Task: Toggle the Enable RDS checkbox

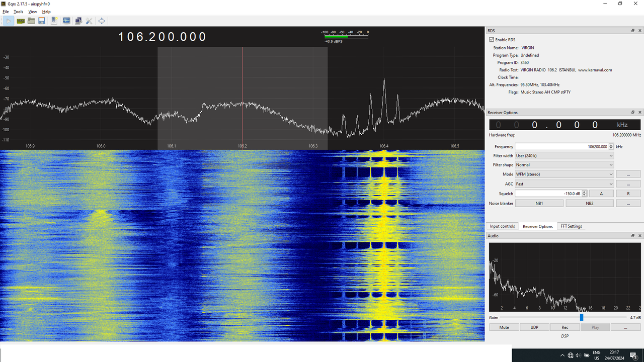Action: [492, 40]
